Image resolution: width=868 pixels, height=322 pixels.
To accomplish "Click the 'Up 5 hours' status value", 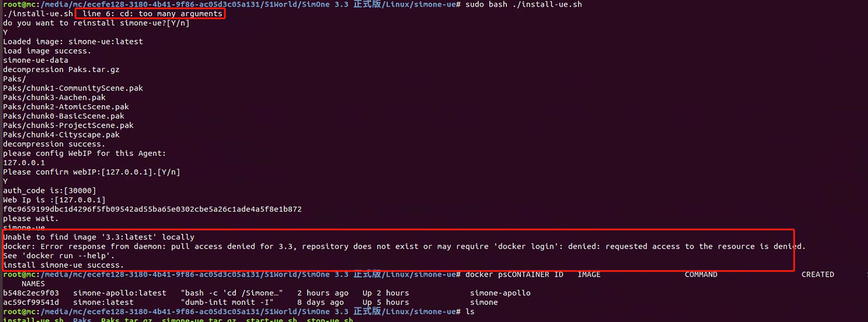I will tap(386, 302).
